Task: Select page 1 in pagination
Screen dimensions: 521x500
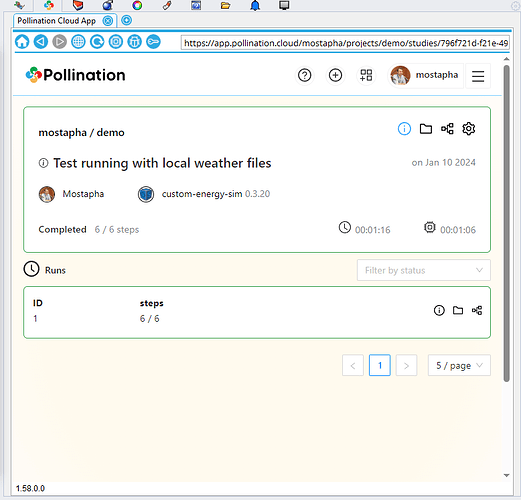Action: tap(379, 365)
